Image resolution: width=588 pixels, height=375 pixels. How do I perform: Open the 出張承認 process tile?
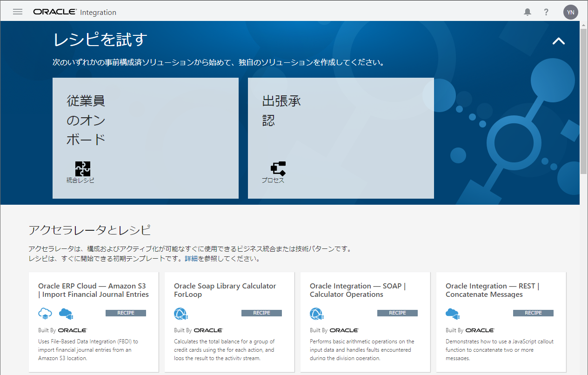tap(341, 138)
